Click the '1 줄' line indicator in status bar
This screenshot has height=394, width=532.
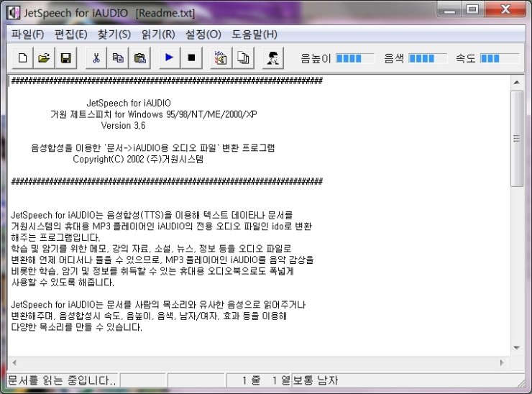[x=252, y=380]
